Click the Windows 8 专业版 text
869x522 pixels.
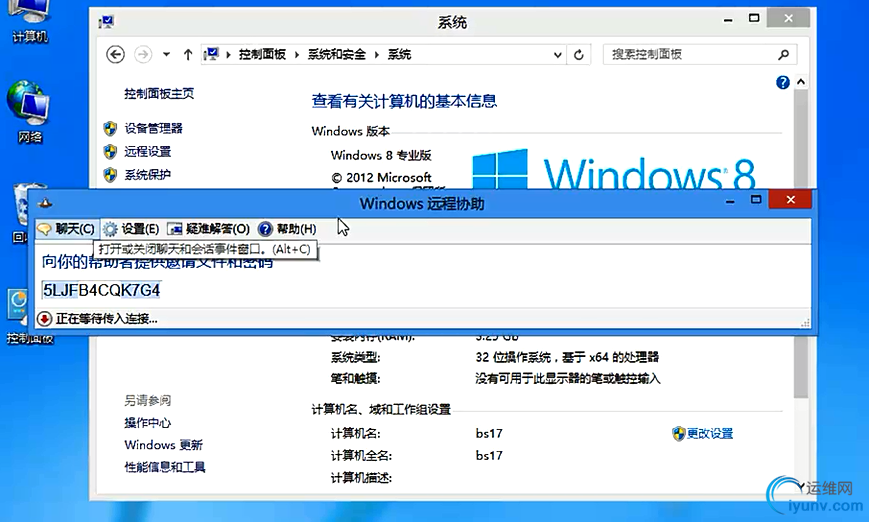381,155
